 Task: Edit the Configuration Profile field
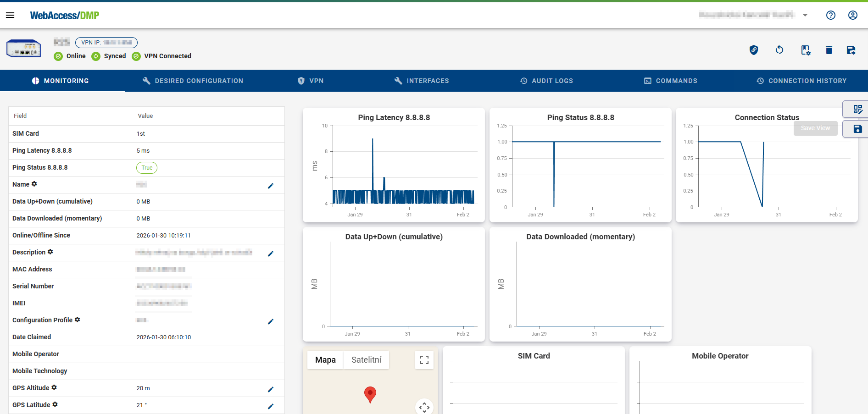click(x=271, y=321)
